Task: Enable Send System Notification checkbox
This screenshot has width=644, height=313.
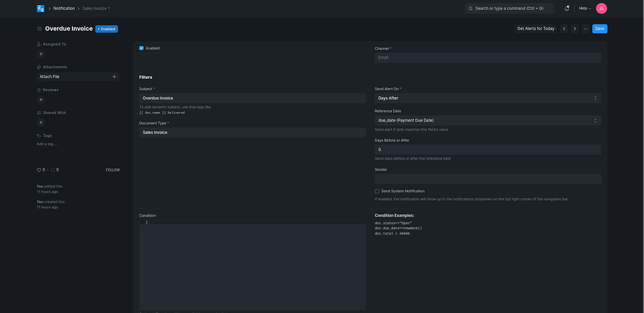Action: (377, 191)
